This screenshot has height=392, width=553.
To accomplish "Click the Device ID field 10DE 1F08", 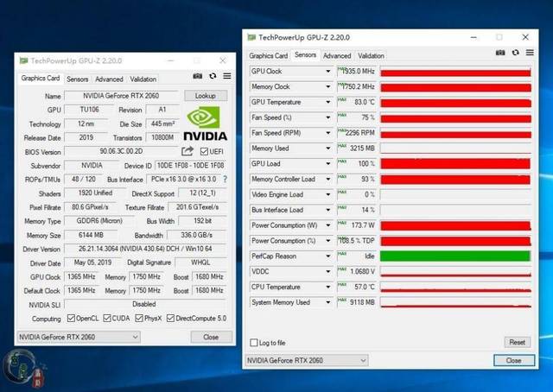I will (190, 166).
